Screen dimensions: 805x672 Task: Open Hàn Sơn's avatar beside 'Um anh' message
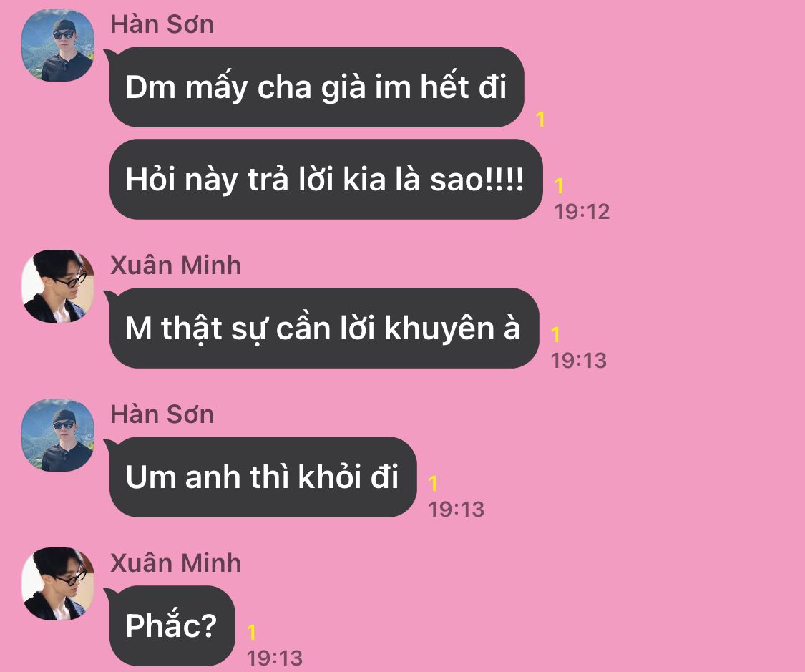(58, 435)
